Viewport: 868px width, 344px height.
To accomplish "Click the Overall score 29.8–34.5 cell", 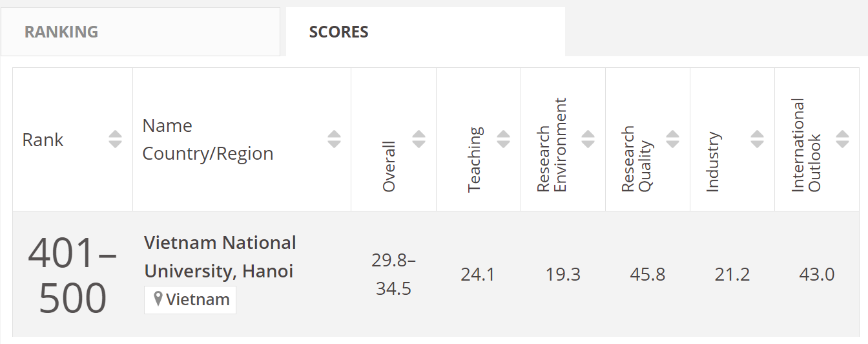I will 393,274.
